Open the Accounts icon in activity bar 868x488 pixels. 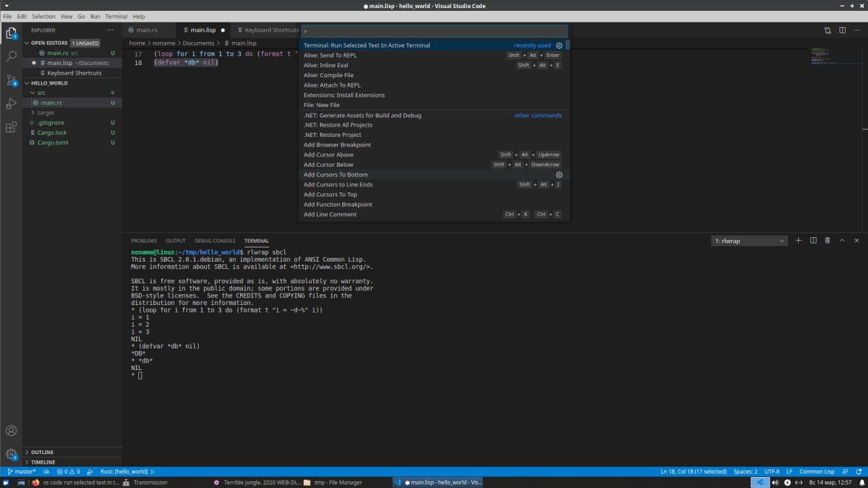[x=11, y=430]
